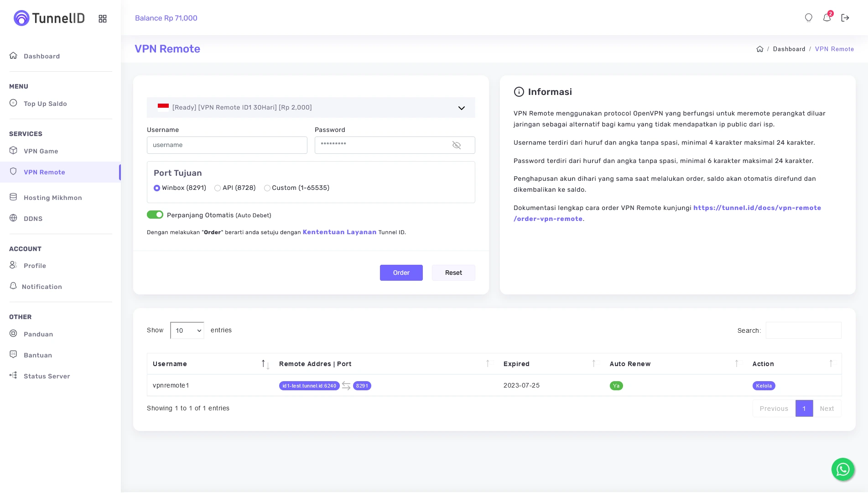Toggle password visibility eye icon
868x493 pixels.
point(457,145)
